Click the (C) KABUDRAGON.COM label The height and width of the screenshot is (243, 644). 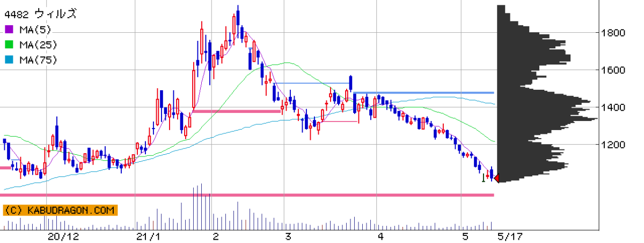click(x=60, y=210)
